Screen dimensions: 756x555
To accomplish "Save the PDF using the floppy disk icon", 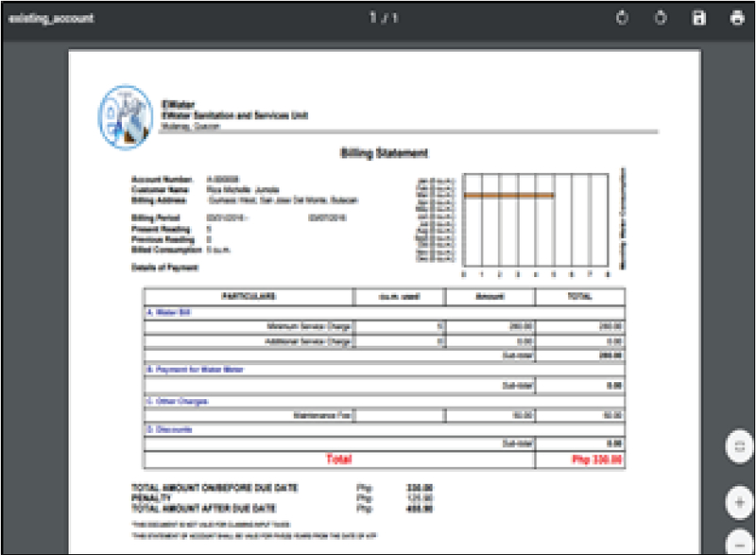I will tap(699, 18).
